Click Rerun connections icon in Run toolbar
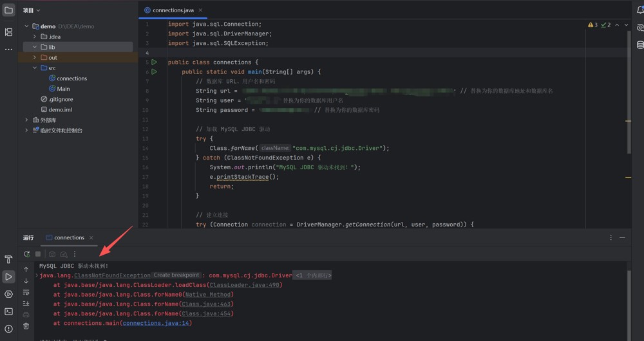Viewport: 644px width, 341px height. [26, 254]
